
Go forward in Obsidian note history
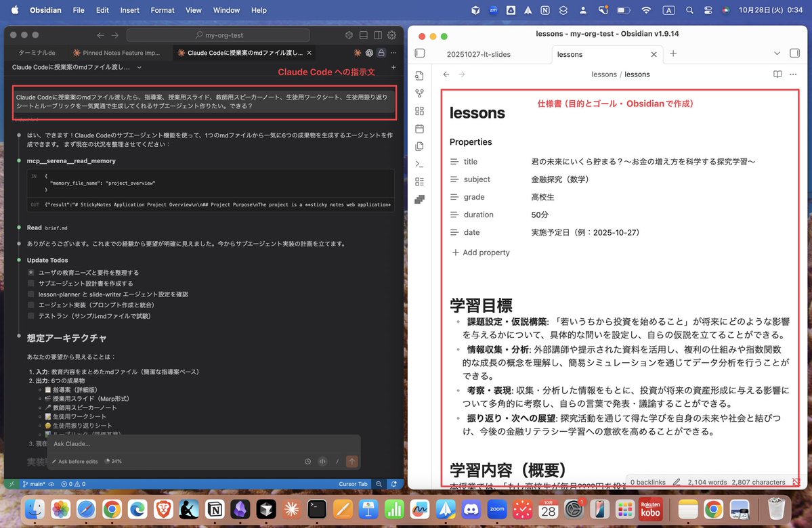[x=462, y=74]
